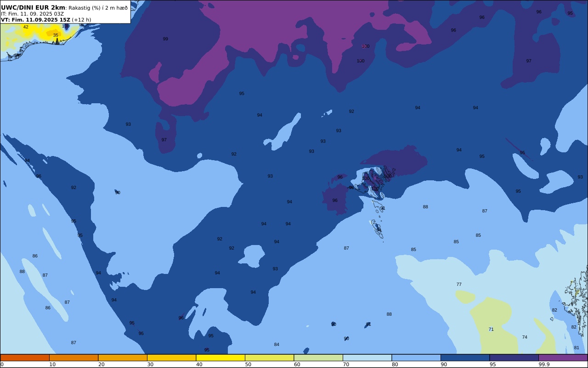This screenshot has height=368, width=588.
Task: Click the humidity value 35 on orange area
Action: coord(56,35)
